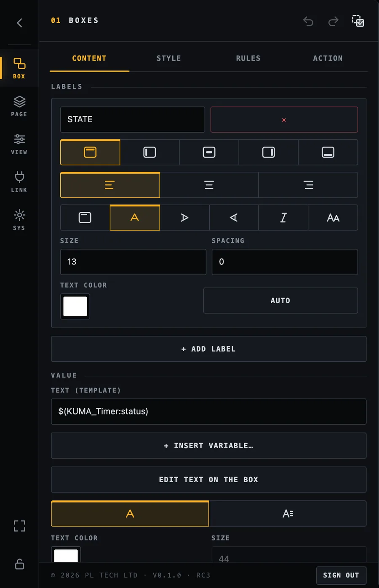Select the label box background option
Viewport: 379px width, 588px height.
(85, 217)
